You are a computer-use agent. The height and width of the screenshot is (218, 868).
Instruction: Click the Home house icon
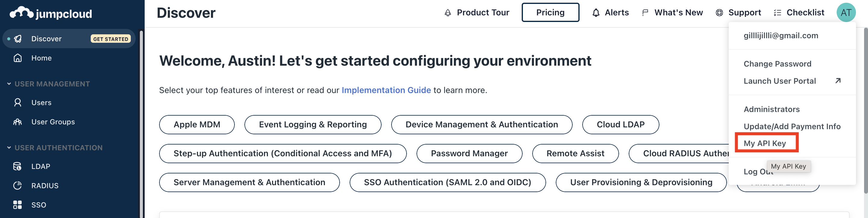pyautogui.click(x=17, y=58)
